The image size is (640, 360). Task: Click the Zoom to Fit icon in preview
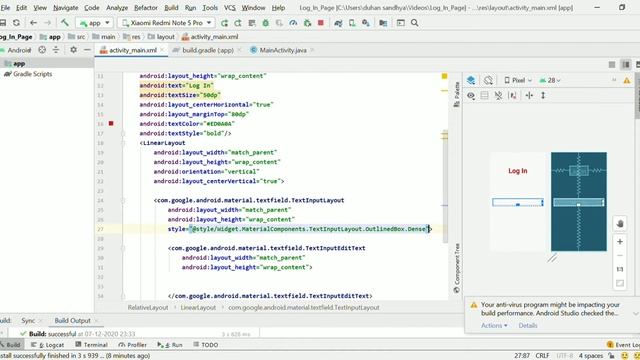[x=620, y=283]
